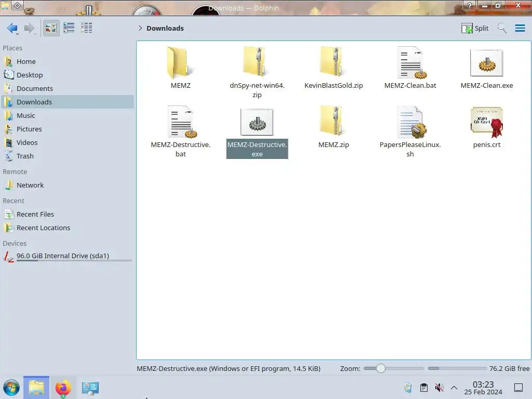Select KevinBlastGold.zip archive icon
This screenshot has height=399, width=532.
point(334,62)
